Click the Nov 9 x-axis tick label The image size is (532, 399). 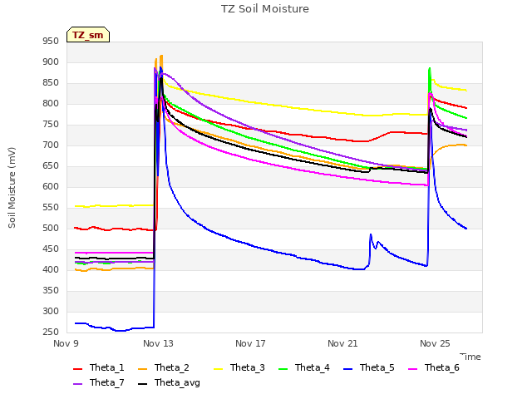pos(66,343)
